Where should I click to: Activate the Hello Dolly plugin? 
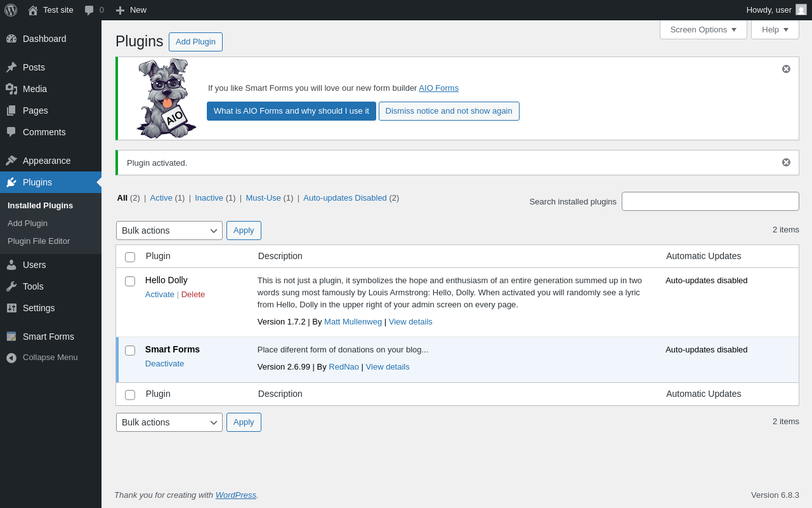point(160,295)
